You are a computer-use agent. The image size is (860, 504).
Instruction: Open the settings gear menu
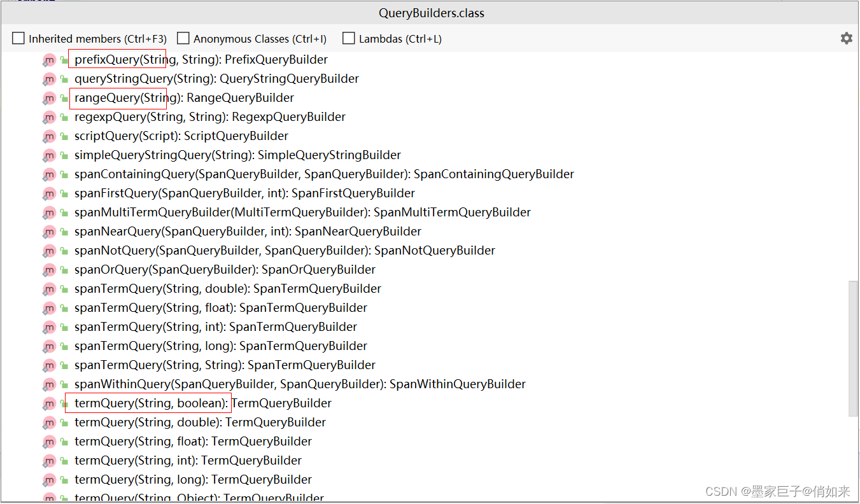pyautogui.click(x=846, y=38)
